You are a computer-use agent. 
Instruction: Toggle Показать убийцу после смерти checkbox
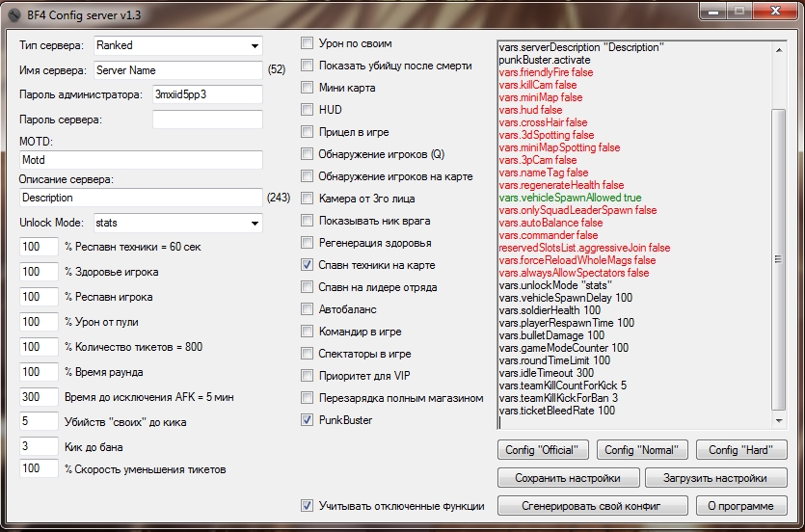(307, 66)
